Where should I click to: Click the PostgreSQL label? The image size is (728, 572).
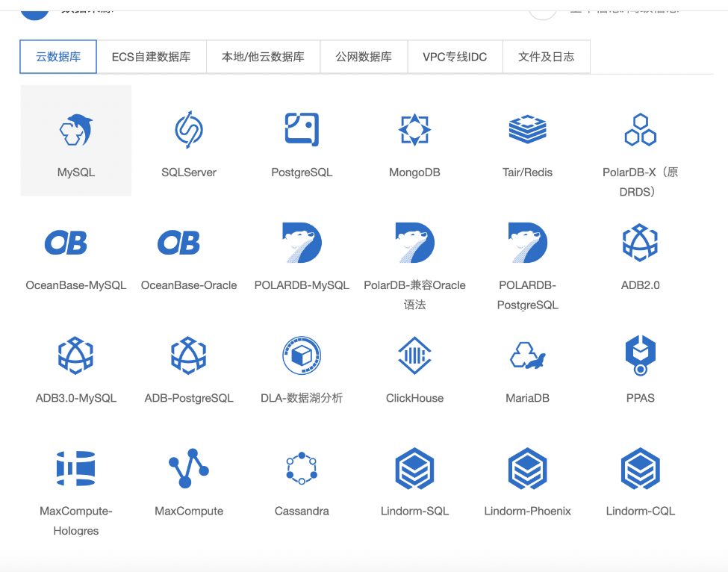coord(302,172)
